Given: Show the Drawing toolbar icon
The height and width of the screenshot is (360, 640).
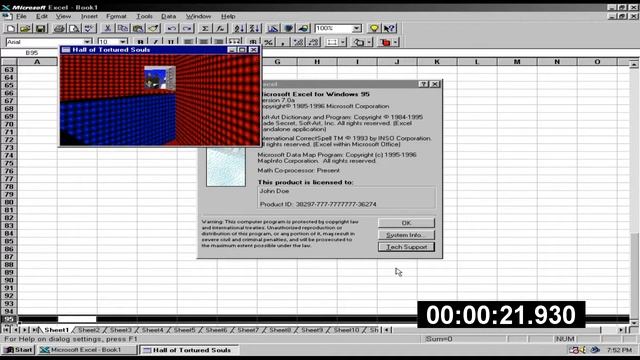Looking at the screenshot, I should (x=303, y=28).
